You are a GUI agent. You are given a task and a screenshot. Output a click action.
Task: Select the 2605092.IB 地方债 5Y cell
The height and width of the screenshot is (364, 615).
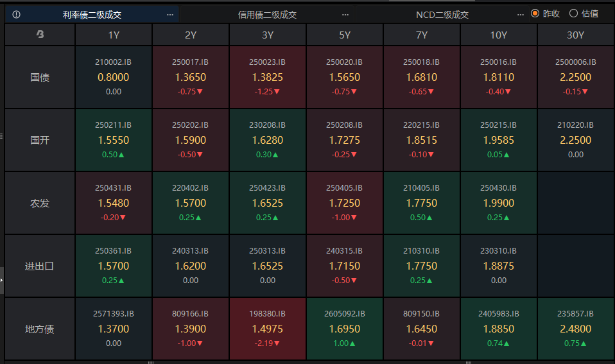point(345,329)
